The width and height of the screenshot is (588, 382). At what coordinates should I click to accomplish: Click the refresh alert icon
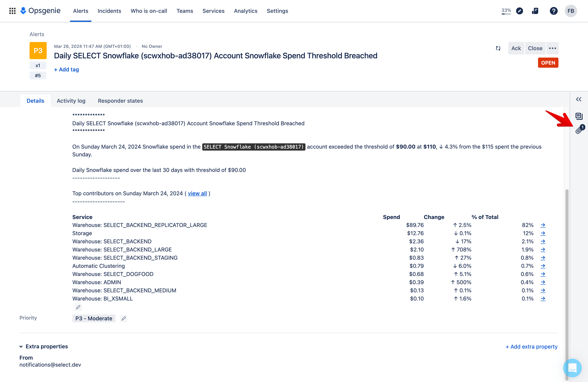click(498, 48)
